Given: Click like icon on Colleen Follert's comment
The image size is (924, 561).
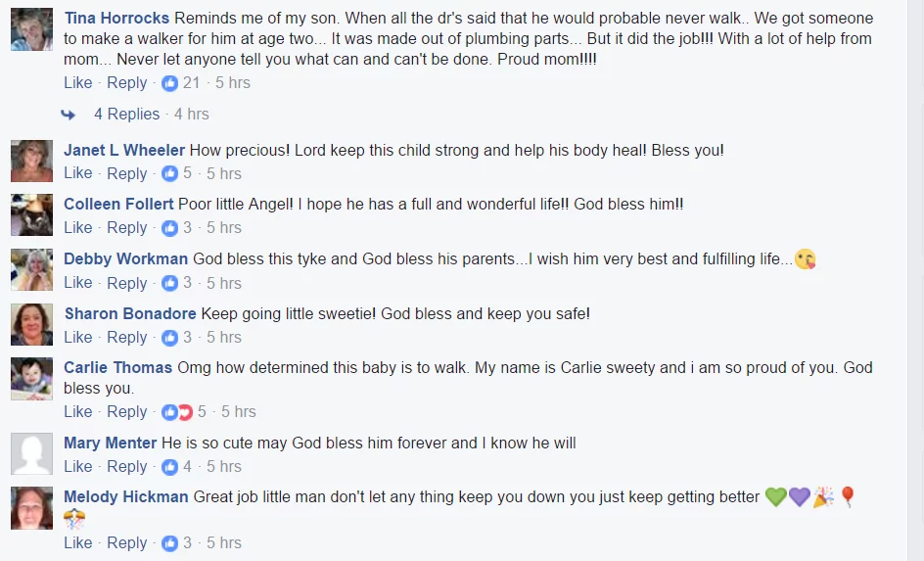Looking at the screenshot, I should (x=169, y=228).
